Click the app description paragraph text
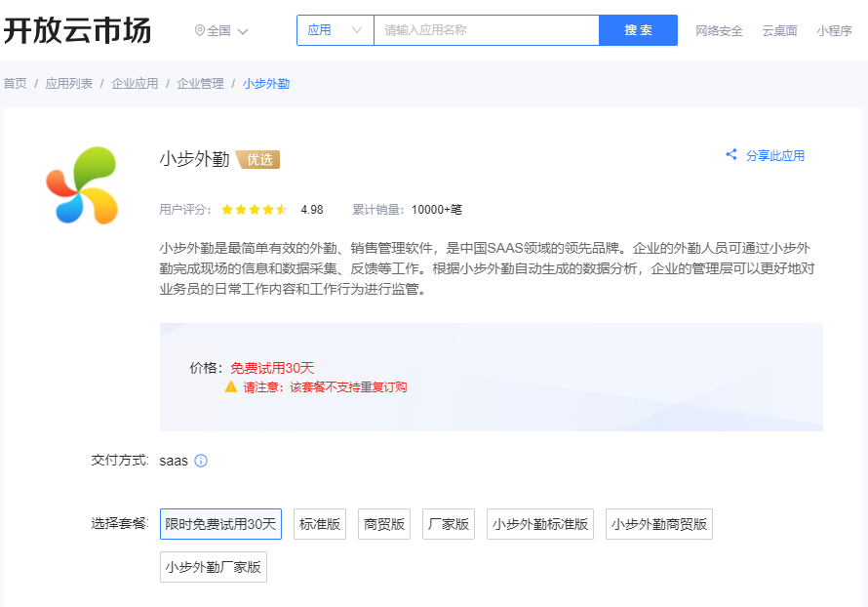 click(x=487, y=268)
